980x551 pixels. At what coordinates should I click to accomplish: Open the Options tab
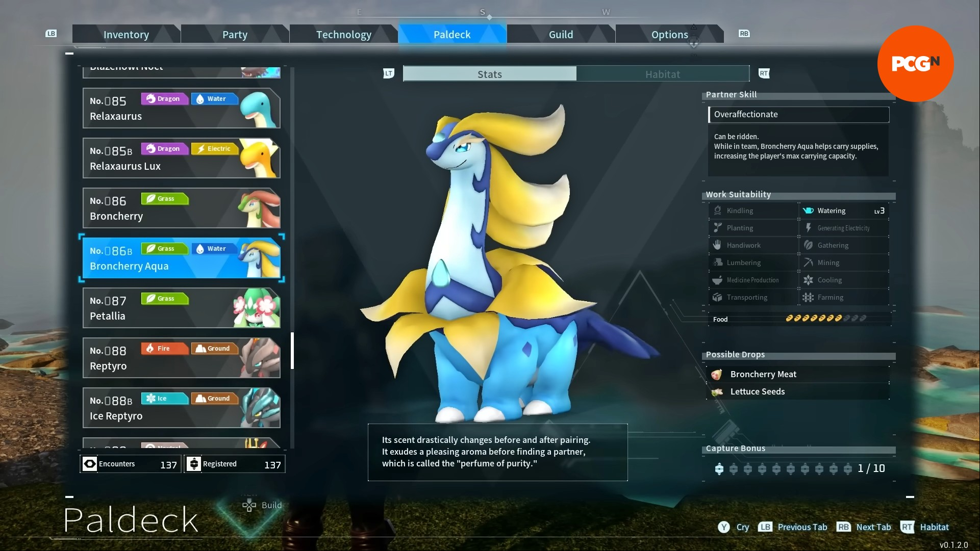pyautogui.click(x=669, y=34)
